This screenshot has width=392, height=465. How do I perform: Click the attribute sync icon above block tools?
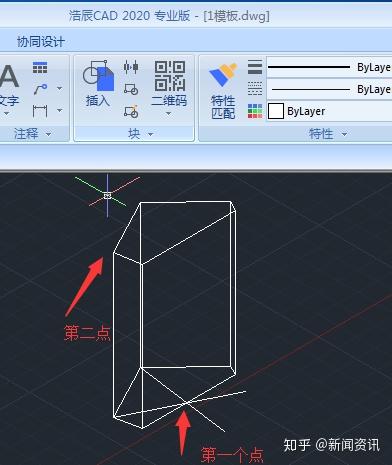pos(131,67)
